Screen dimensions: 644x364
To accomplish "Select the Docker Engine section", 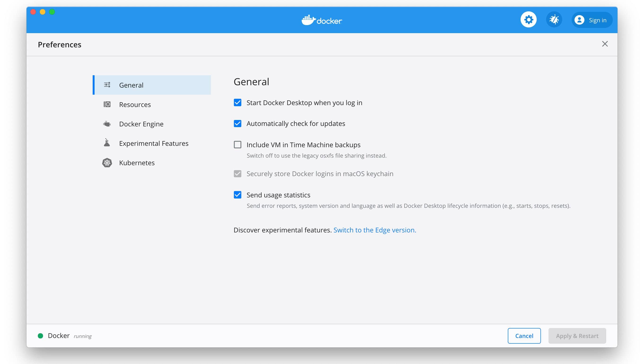I will pos(141,124).
